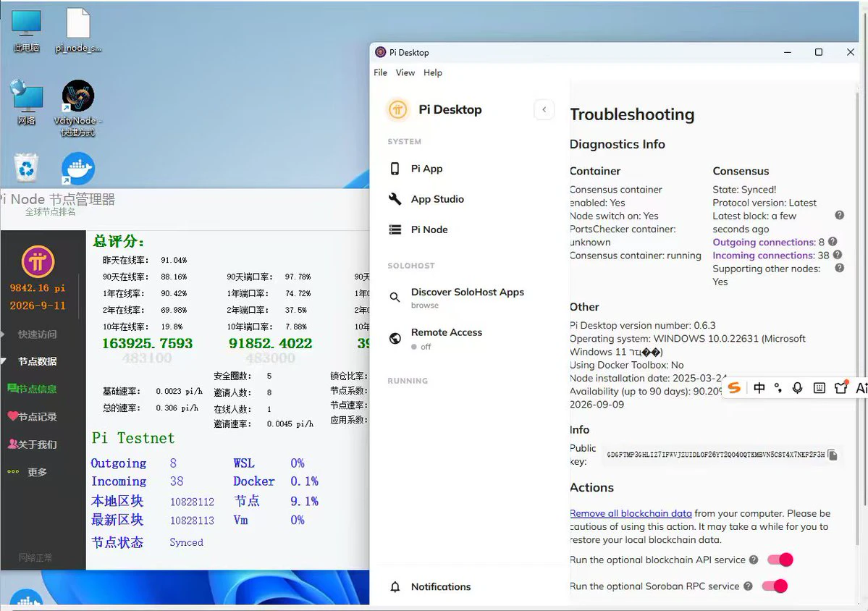This screenshot has width=868, height=611.
Task: Show help for Incoming connections
Action: 838,255
